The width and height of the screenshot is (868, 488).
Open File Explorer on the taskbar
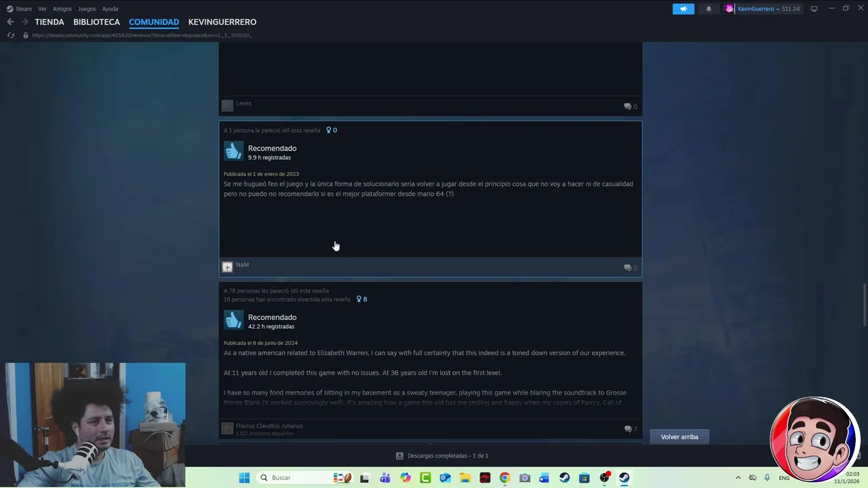pos(465,478)
